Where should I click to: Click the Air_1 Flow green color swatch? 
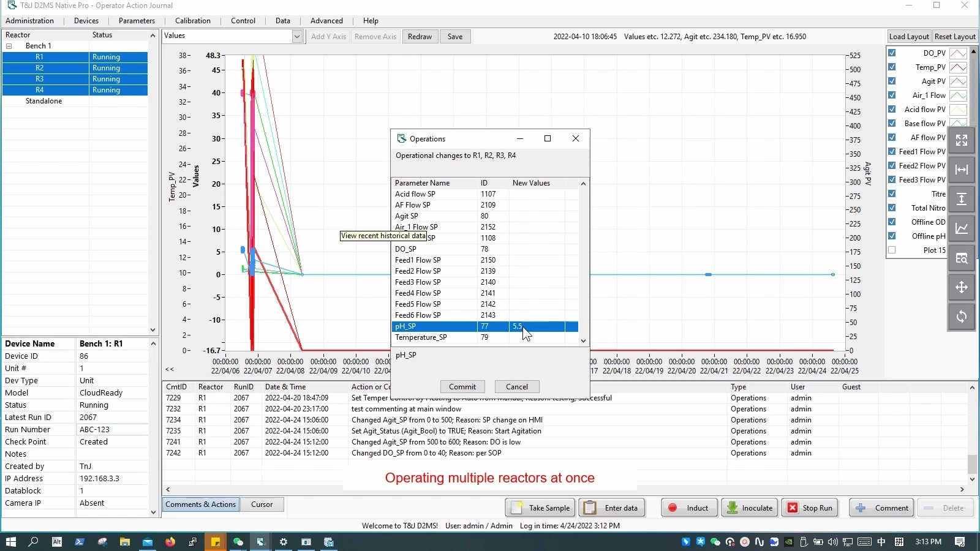(x=958, y=96)
